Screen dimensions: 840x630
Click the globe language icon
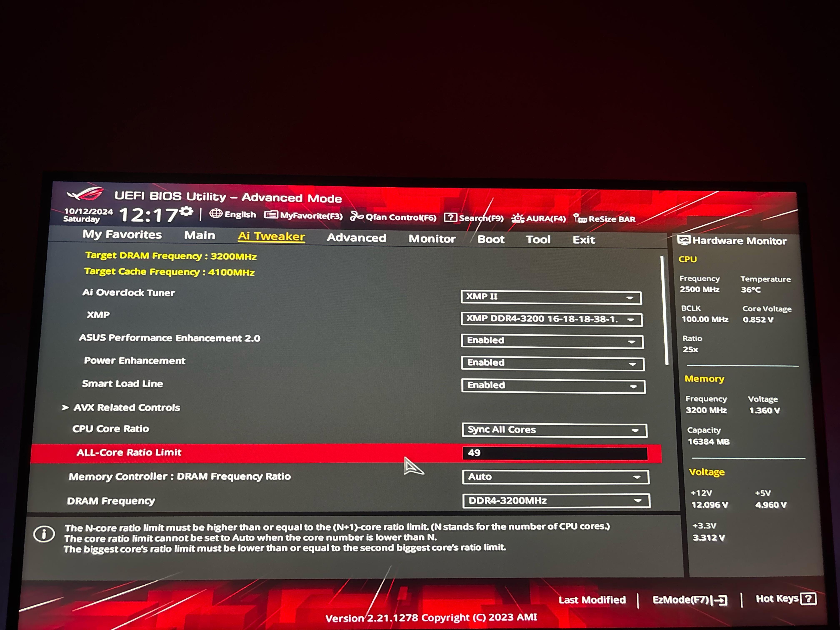pos(216,214)
